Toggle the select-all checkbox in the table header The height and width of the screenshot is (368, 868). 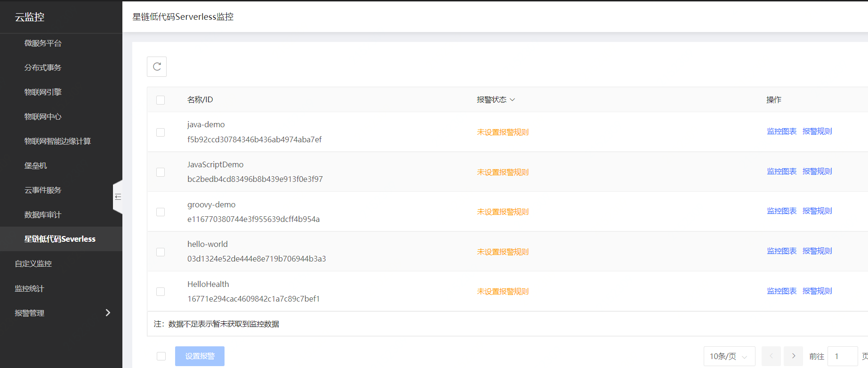pos(161,100)
